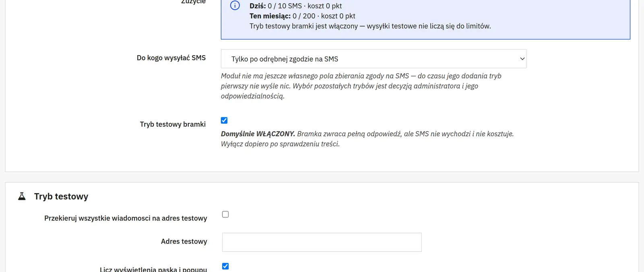Click the 'Licz wyświetlenia paska i popupu' label
The image size is (644, 272).
153,269
